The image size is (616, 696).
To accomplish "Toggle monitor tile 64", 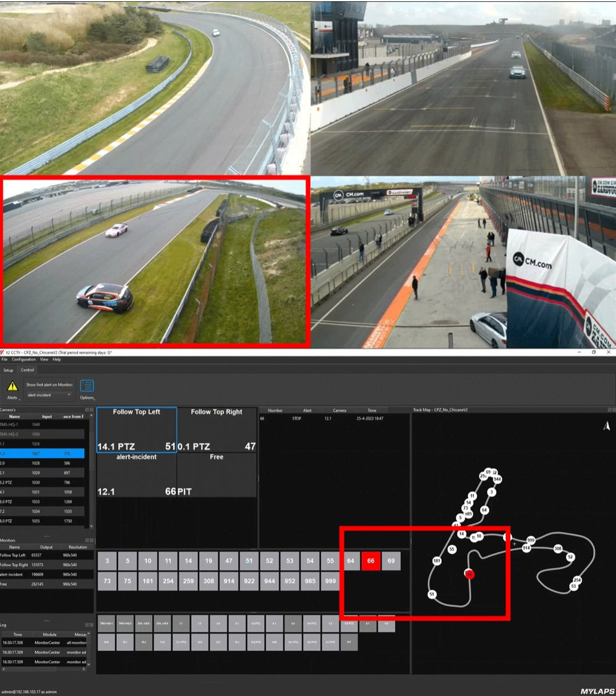I will (x=350, y=561).
